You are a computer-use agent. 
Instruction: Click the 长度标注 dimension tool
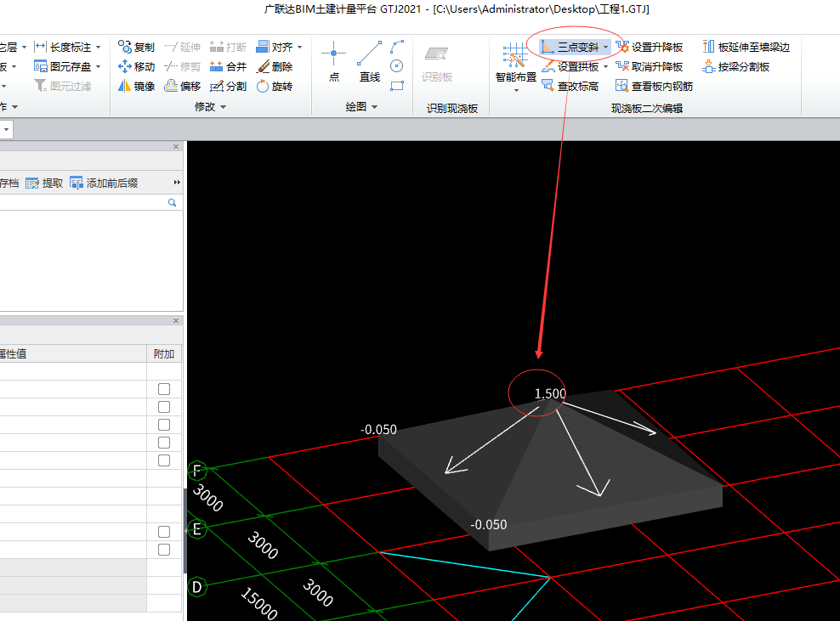tap(63, 47)
